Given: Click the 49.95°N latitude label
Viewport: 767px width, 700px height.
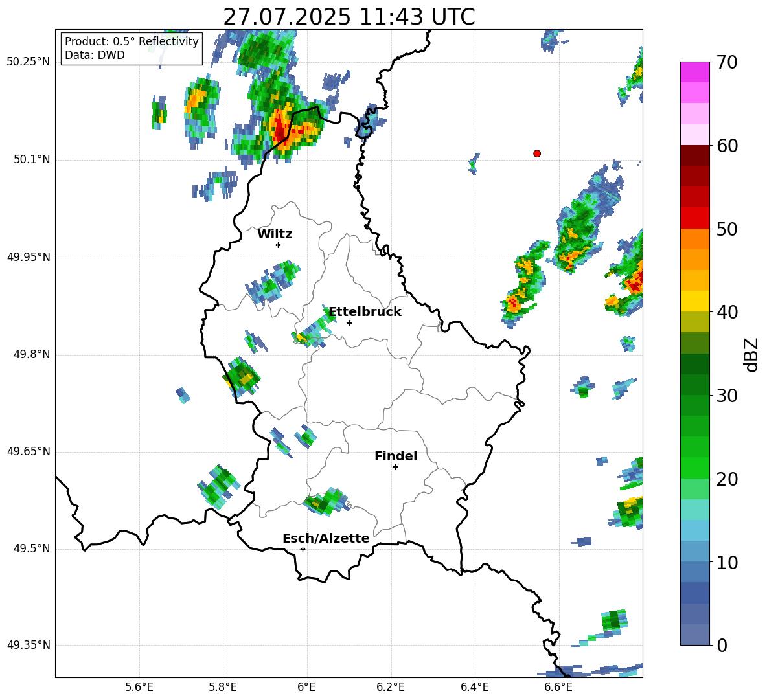Looking at the screenshot, I should tap(29, 257).
